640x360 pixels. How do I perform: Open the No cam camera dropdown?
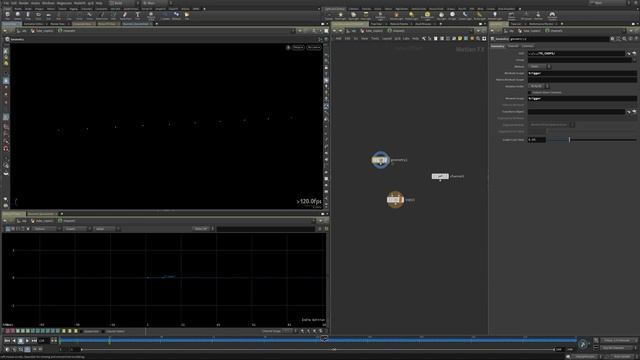[314, 47]
